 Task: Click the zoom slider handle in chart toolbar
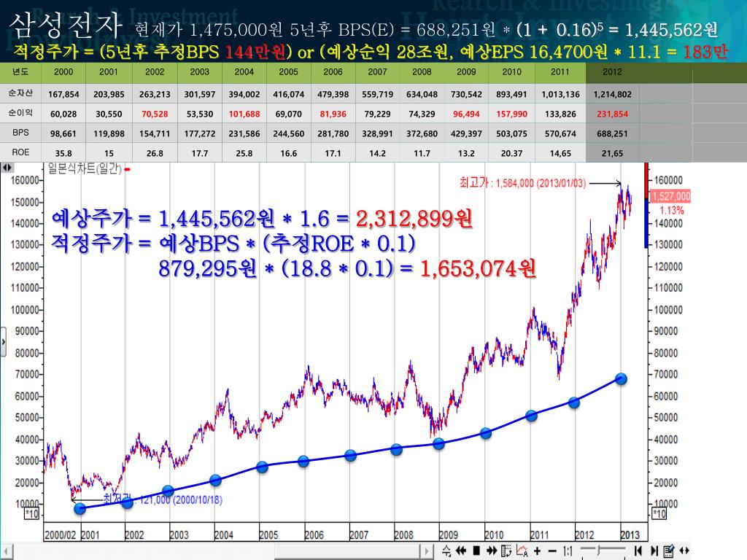(598, 550)
